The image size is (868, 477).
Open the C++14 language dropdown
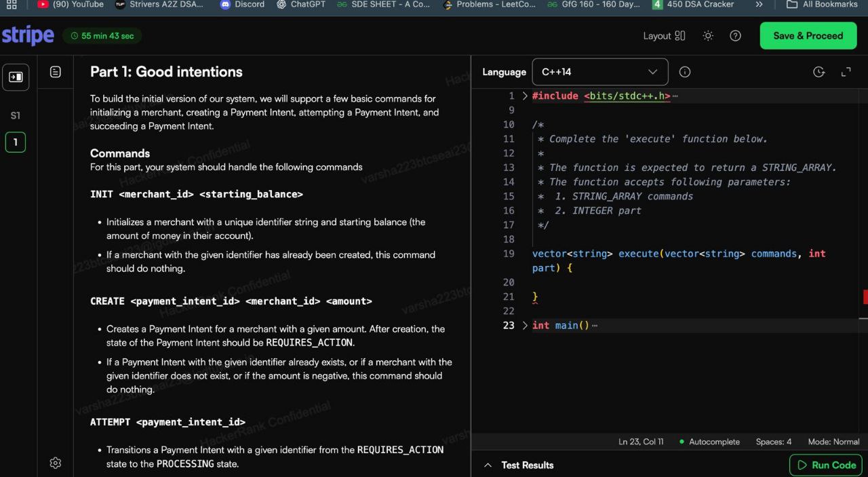tap(599, 72)
